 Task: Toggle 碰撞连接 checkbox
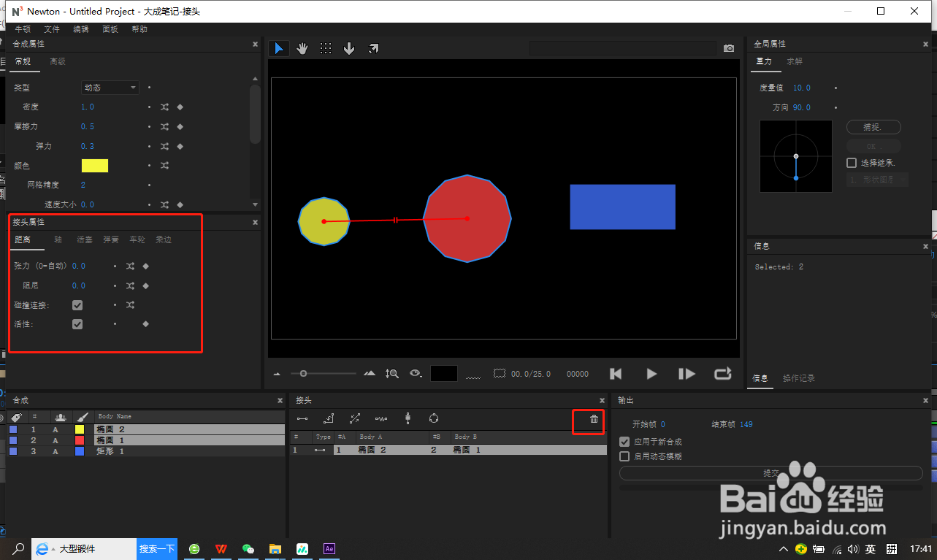click(x=77, y=305)
